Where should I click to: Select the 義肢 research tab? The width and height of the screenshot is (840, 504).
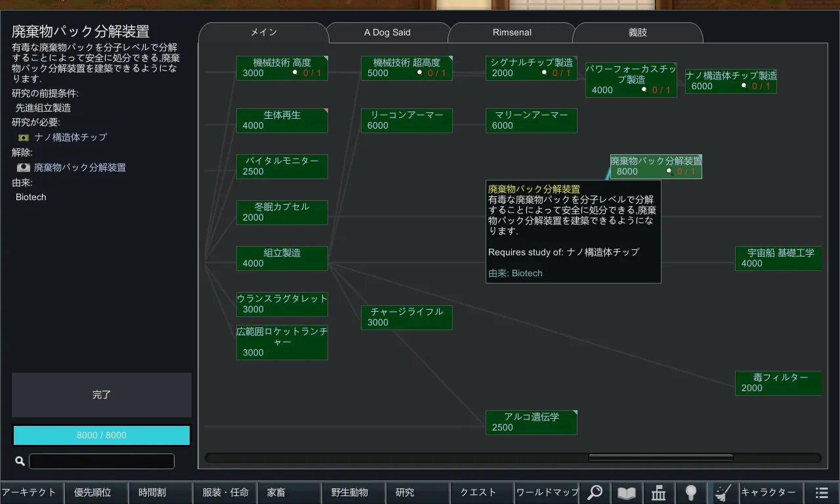pyautogui.click(x=637, y=32)
